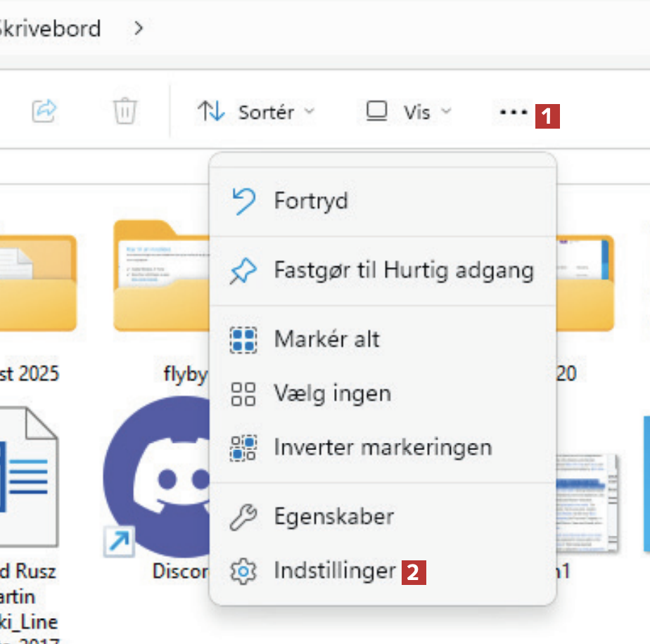Expand the Vis view dropdown
The height and width of the screenshot is (644, 650).
tap(408, 112)
